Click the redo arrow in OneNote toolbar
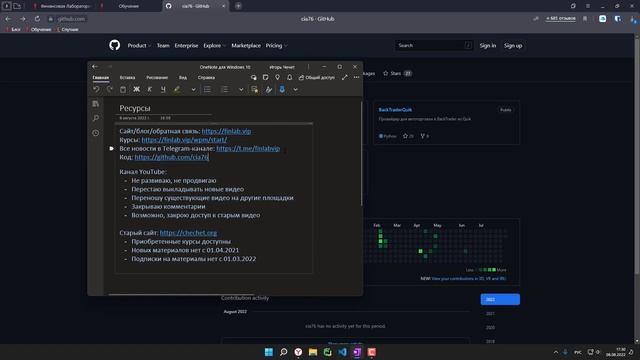Viewport: 640px width, 360px height. 109,89
